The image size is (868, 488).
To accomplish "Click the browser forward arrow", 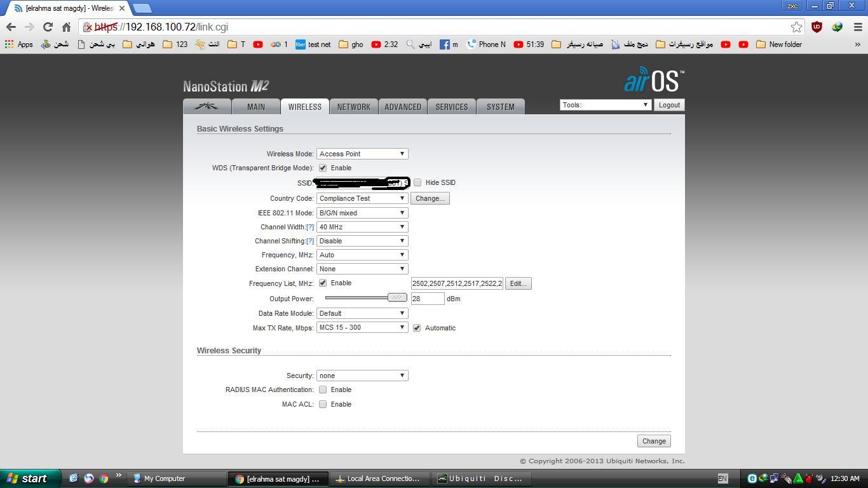I will point(29,27).
